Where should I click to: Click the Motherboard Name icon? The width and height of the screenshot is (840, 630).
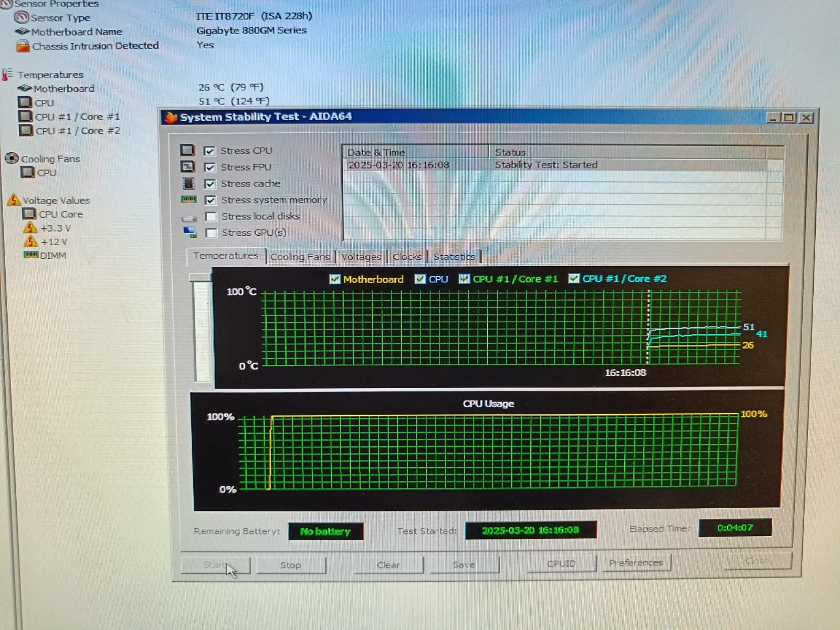(x=22, y=31)
